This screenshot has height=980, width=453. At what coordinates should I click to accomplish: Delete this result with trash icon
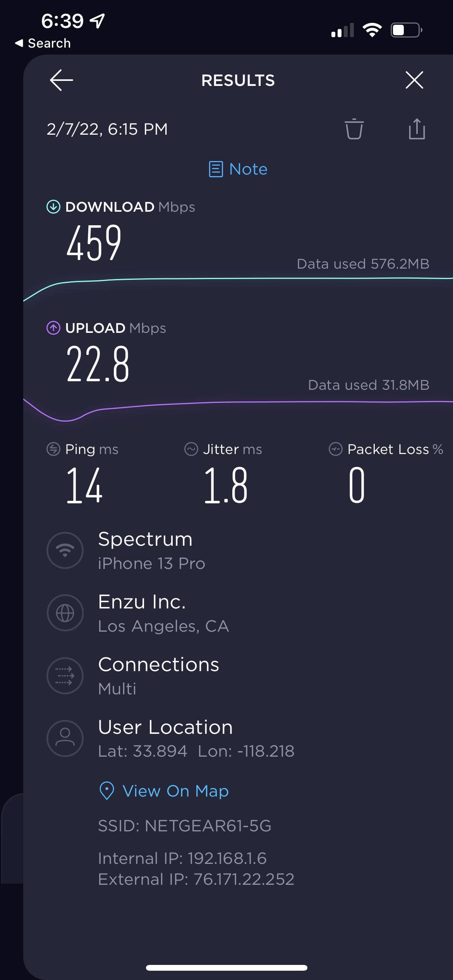pos(354,129)
